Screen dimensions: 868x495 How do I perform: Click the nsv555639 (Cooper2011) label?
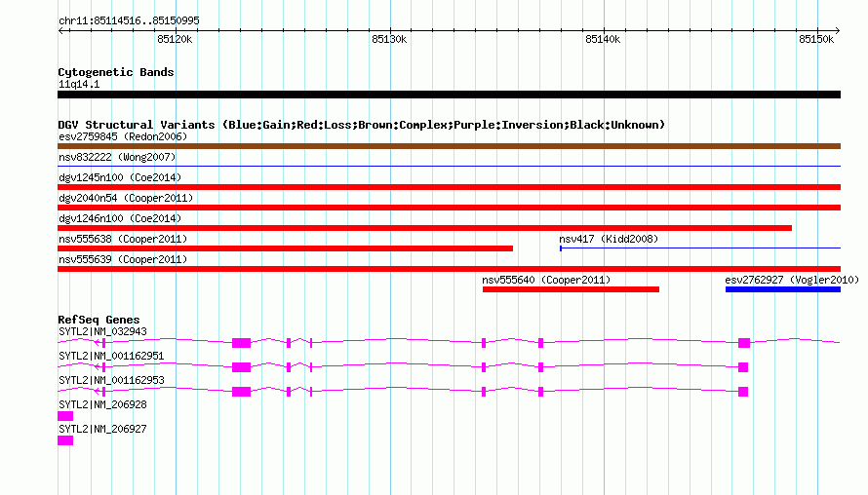[x=123, y=259]
